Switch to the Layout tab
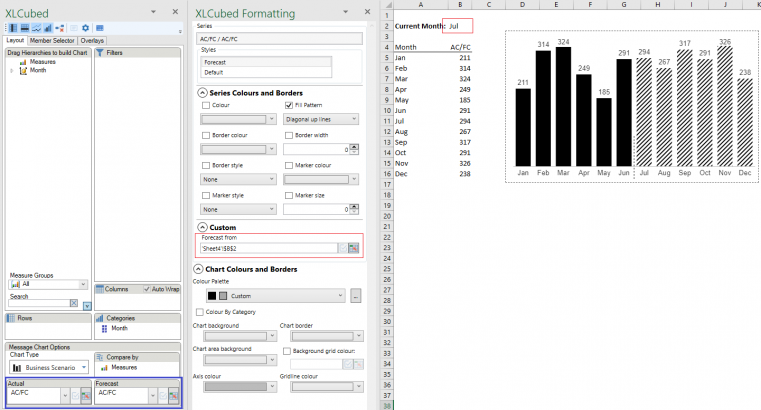Viewport: 761px width, 410px height. click(x=15, y=41)
